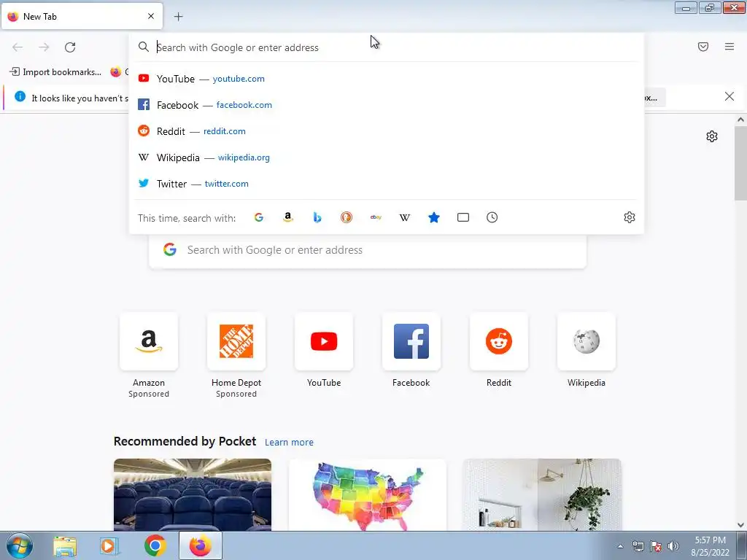The height and width of the screenshot is (560, 747).
Task: Go forward one page
Action: click(44, 47)
